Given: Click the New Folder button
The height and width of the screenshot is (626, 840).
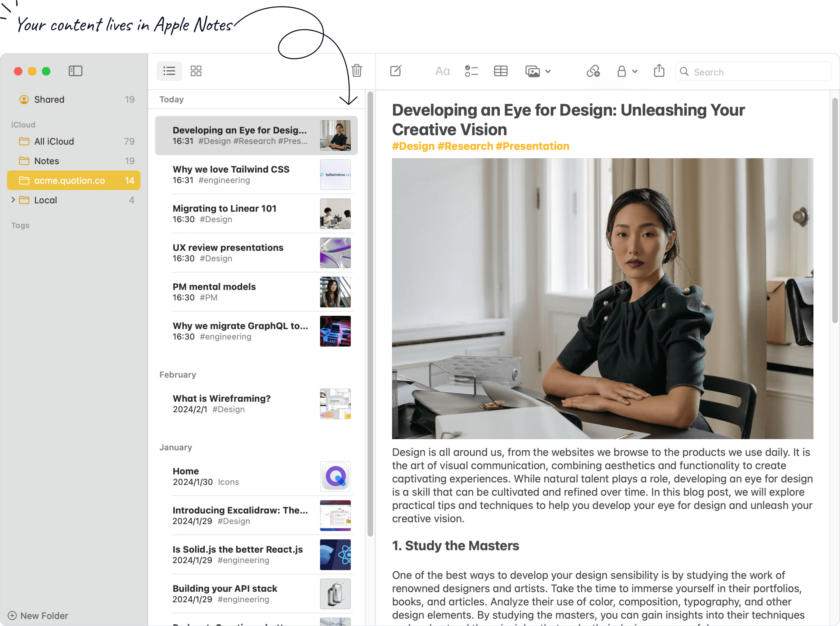Looking at the screenshot, I should [x=38, y=615].
